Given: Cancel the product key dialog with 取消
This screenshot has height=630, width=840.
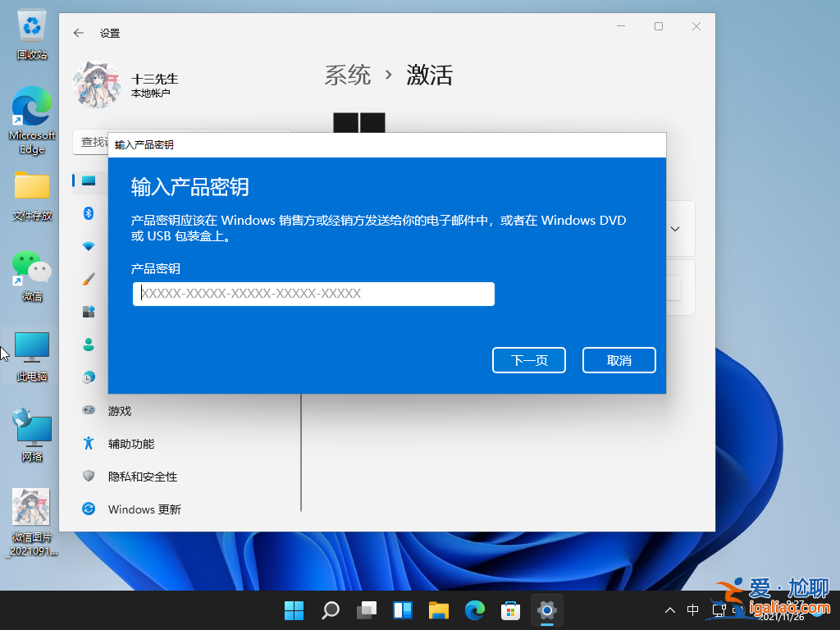Looking at the screenshot, I should pos(619,359).
